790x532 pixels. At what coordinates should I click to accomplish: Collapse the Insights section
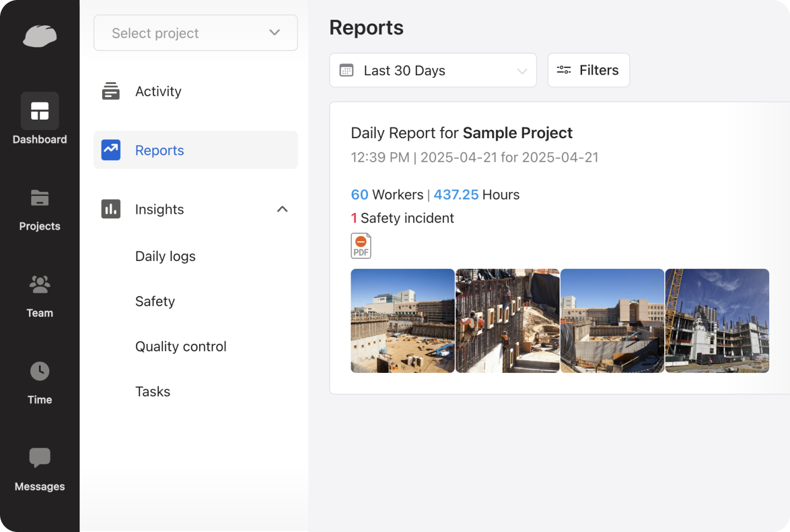coord(282,209)
